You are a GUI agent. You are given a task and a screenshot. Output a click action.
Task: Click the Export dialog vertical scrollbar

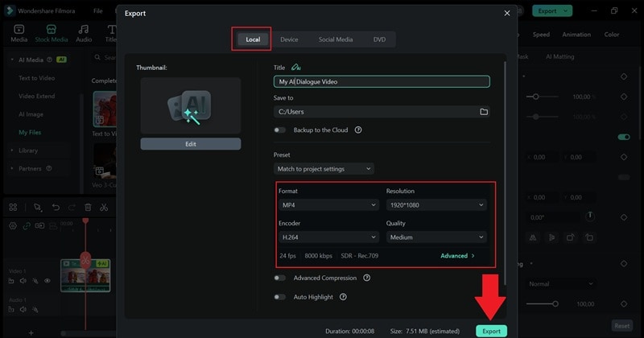505,172
